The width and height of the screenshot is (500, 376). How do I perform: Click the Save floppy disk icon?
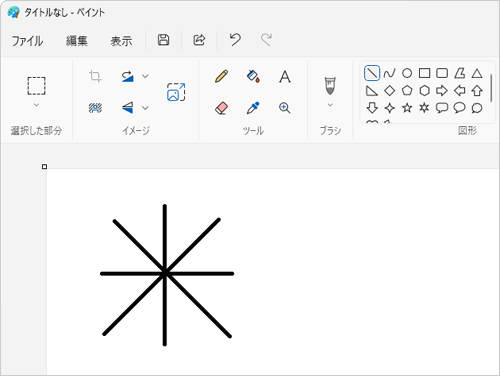[x=163, y=40]
